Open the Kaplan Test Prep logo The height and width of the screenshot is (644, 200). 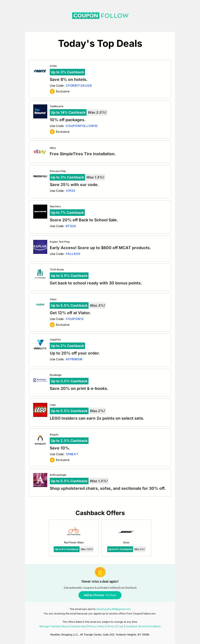click(40, 247)
